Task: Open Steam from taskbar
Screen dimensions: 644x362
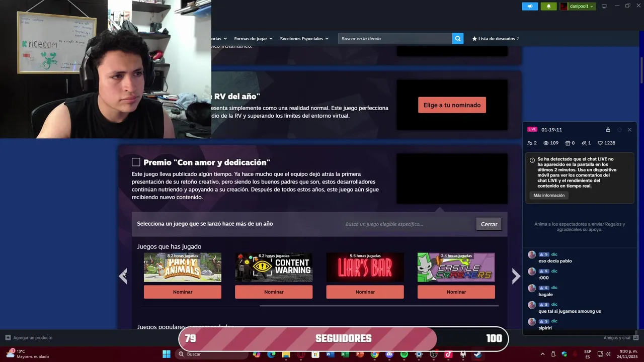Action: (477, 354)
